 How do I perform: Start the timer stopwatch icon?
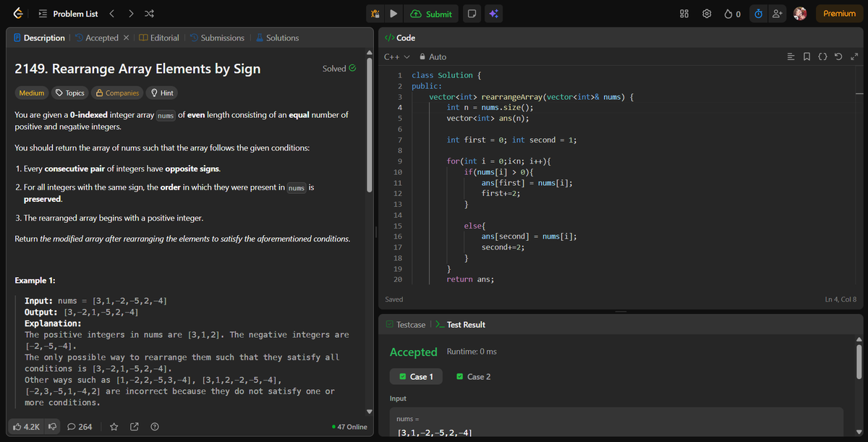point(759,14)
